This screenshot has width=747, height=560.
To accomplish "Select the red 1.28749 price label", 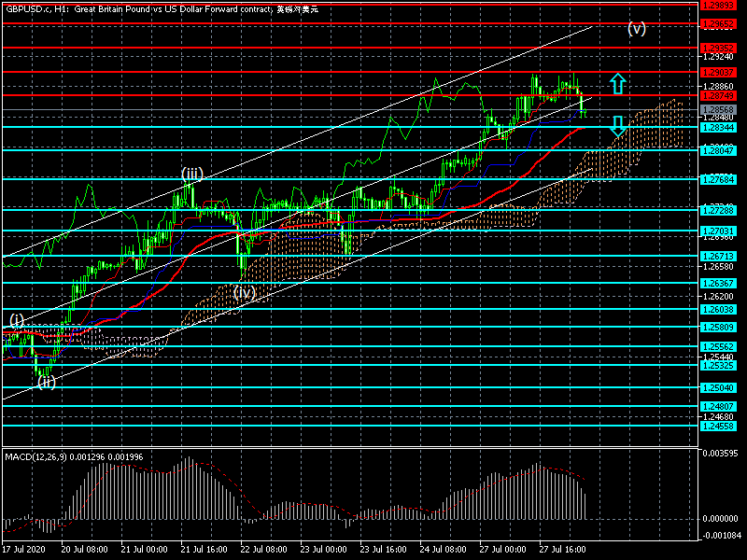I will [718, 96].
